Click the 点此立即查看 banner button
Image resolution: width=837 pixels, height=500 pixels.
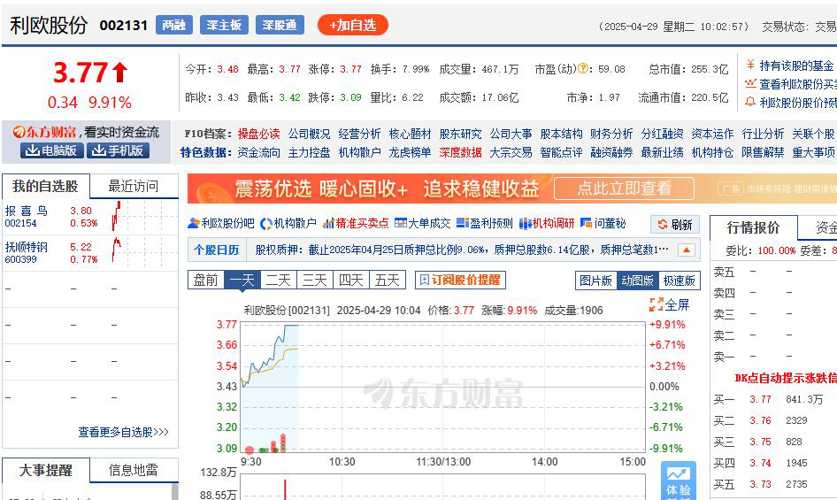point(624,188)
